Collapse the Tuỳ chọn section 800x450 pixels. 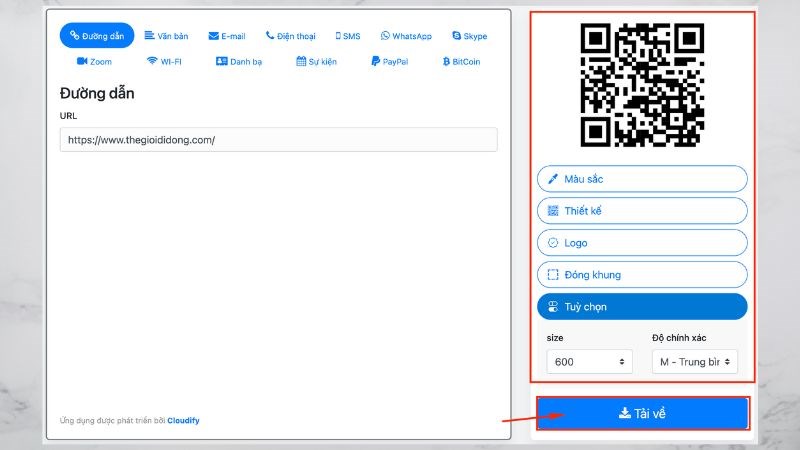pyautogui.click(x=642, y=307)
